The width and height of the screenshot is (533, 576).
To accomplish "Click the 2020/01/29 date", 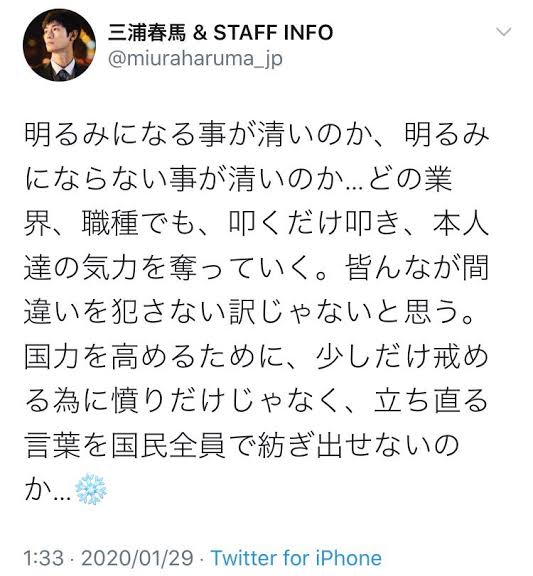I will pyautogui.click(x=137, y=558).
